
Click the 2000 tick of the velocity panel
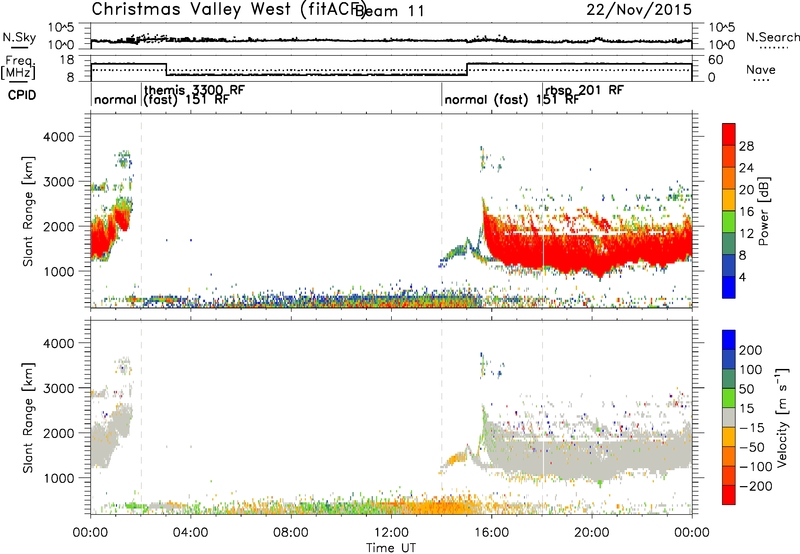click(58, 433)
